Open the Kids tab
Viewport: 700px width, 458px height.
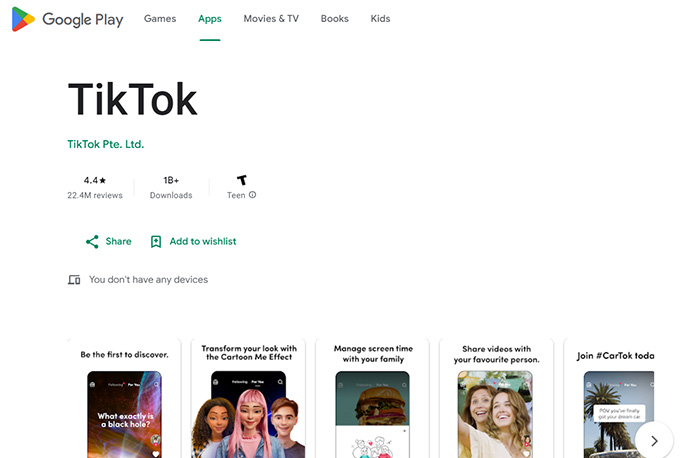pyautogui.click(x=380, y=19)
